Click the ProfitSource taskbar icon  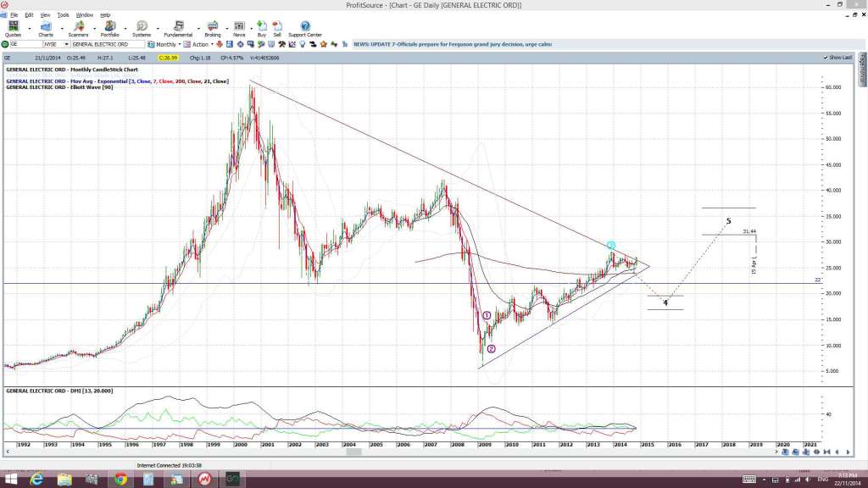204,480
